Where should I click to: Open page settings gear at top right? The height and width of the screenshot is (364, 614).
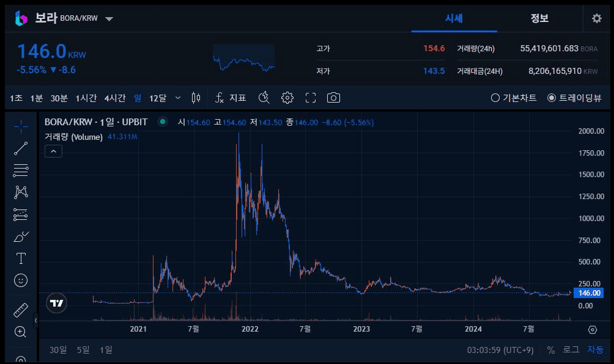coord(597,18)
